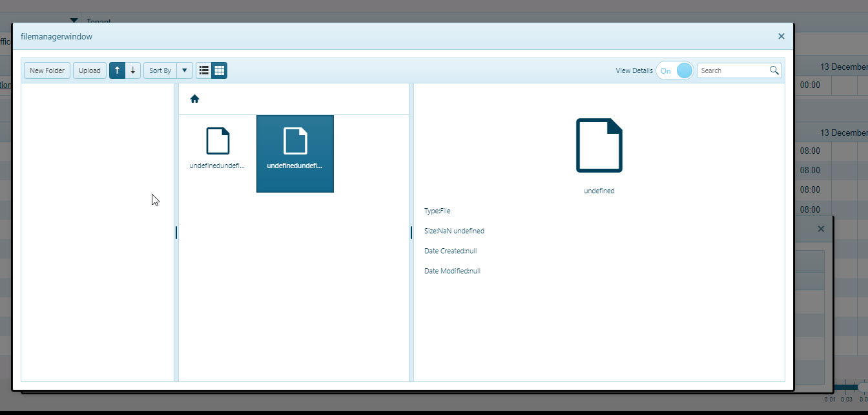
Task: Click the New Folder button
Action: pyautogui.click(x=47, y=70)
